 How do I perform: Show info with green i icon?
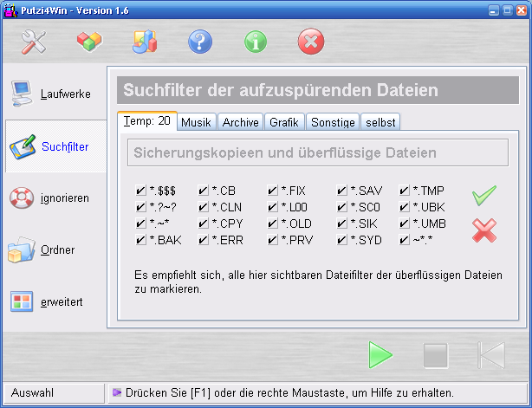pyautogui.click(x=256, y=42)
